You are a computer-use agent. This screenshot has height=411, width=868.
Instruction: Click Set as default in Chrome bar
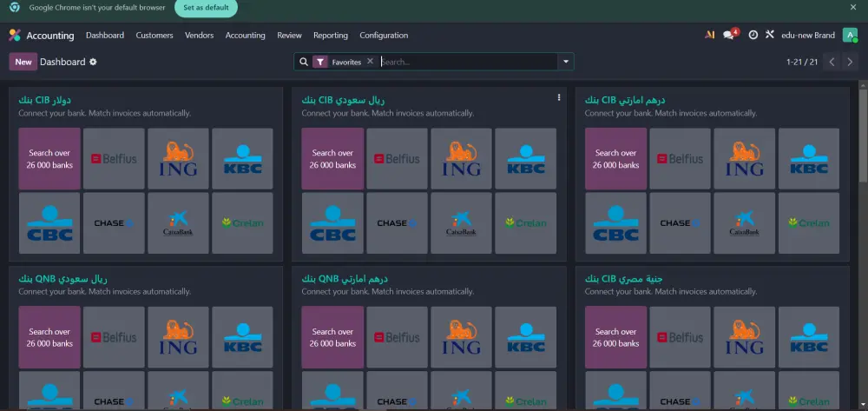point(206,8)
